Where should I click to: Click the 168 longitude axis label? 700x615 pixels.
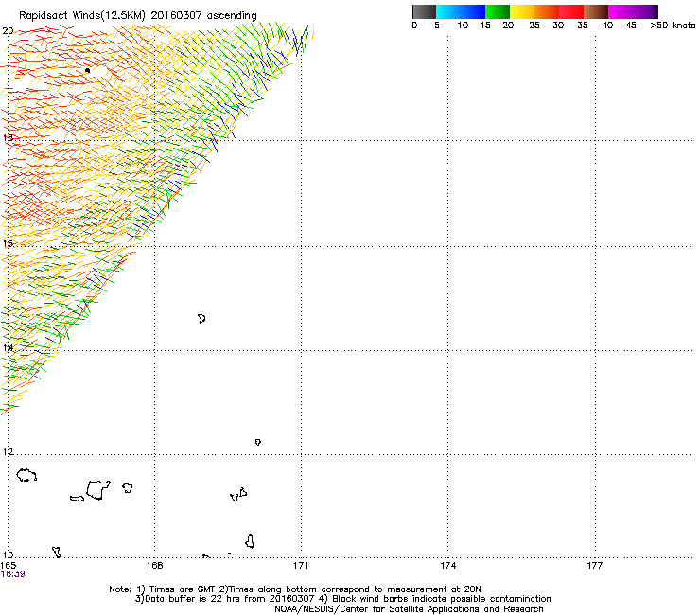[x=154, y=566]
